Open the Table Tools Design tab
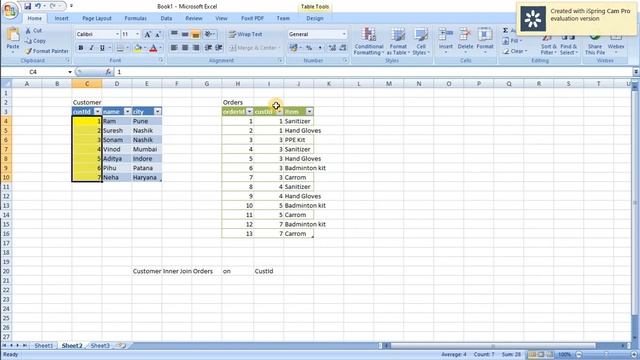Screen dimensions: 640x360 pyautogui.click(x=315, y=18)
